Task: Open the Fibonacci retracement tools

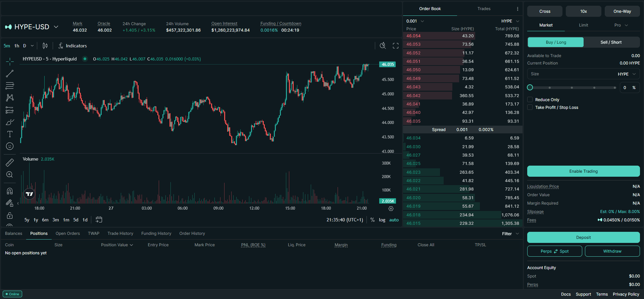Action: 10,86
